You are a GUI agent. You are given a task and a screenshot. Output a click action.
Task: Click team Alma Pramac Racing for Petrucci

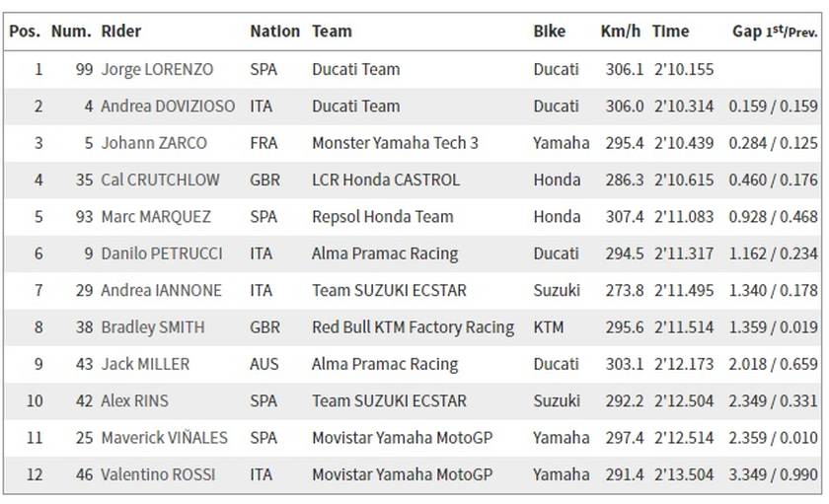click(x=385, y=253)
